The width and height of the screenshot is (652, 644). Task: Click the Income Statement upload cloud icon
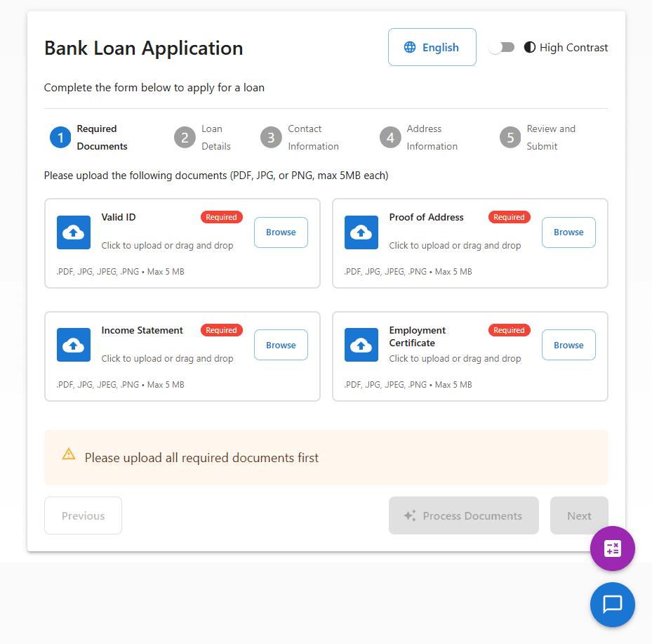pos(73,345)
